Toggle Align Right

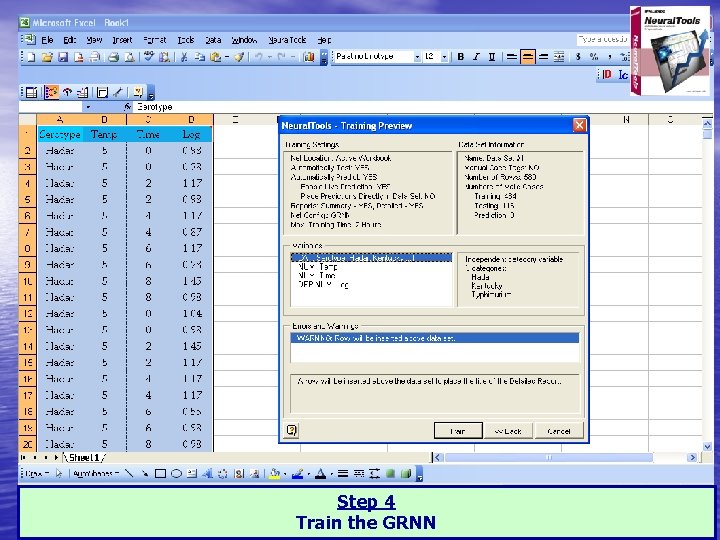pyautogui.click(x=543, y=57)
